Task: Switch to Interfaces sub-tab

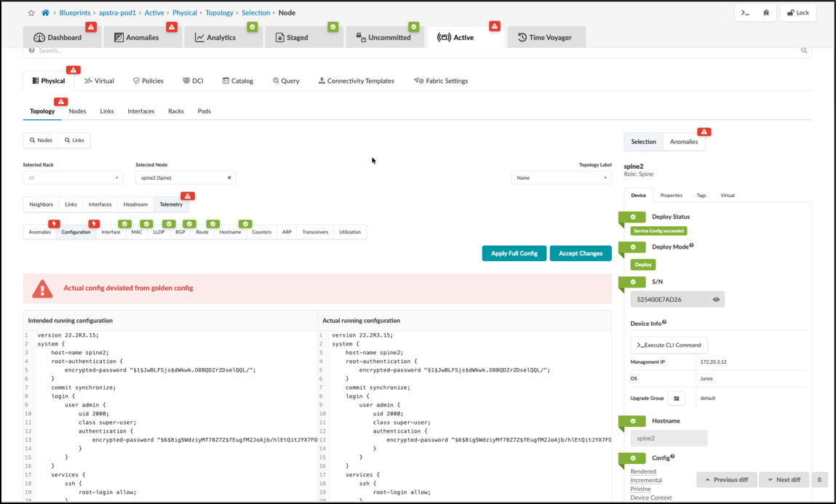Action: [140, 111]
